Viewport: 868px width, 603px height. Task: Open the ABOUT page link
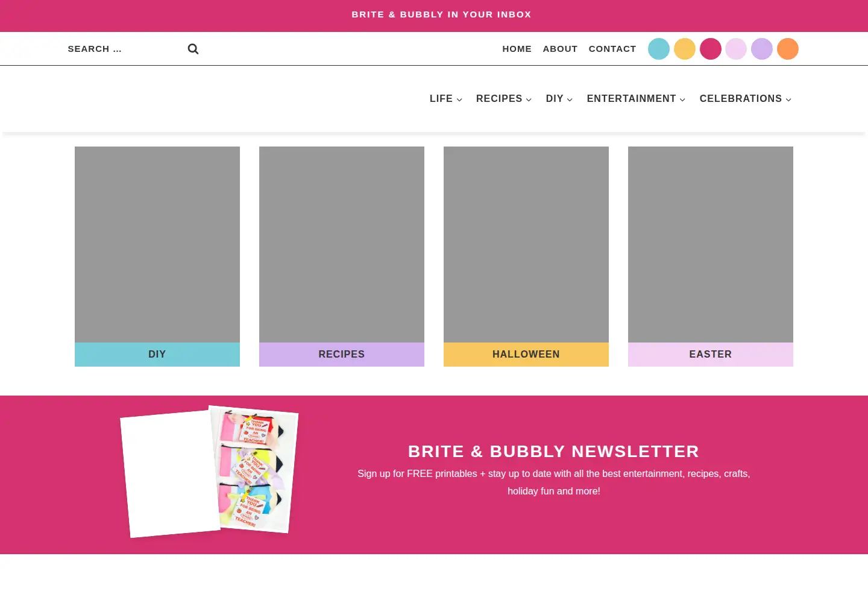(560, 49)
